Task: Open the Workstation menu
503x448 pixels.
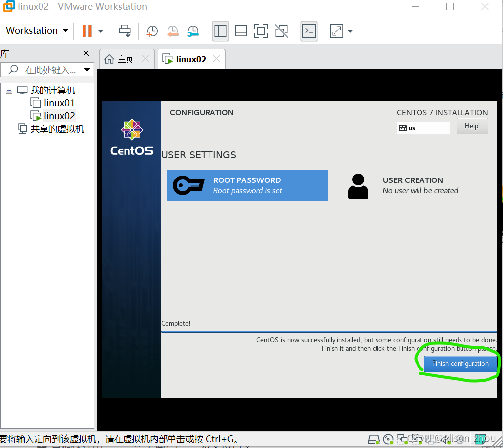Action: (x=37, y=31)
